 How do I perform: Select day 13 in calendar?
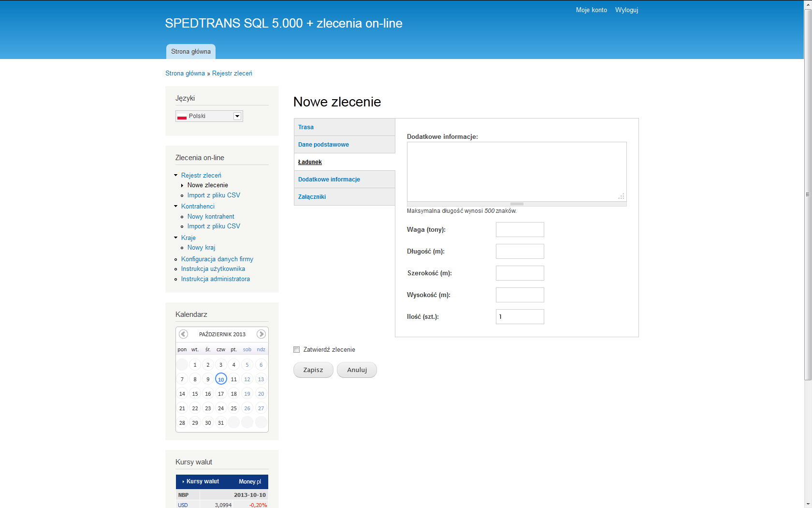[x=261, y=379]
